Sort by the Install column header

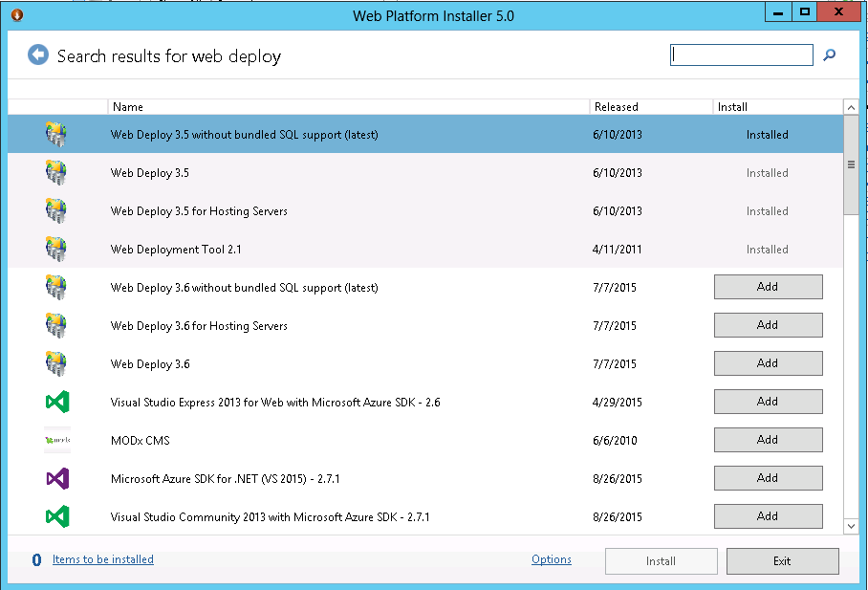(x=778, y=107)
